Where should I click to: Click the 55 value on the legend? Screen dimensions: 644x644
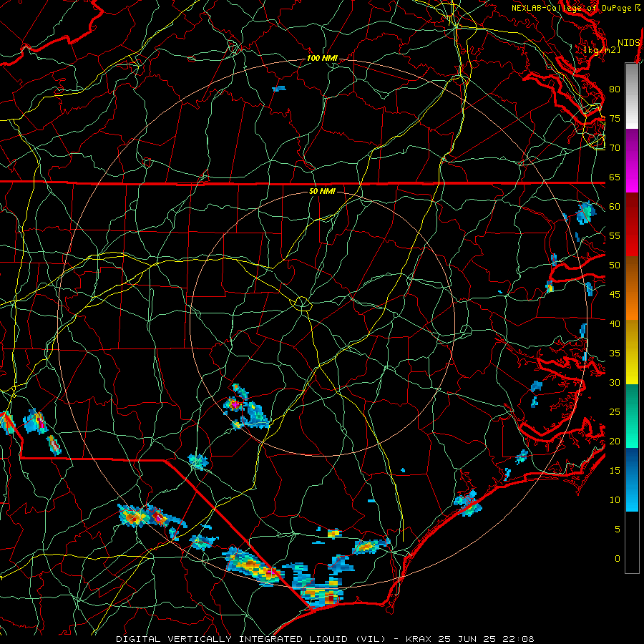pos(615,235)
